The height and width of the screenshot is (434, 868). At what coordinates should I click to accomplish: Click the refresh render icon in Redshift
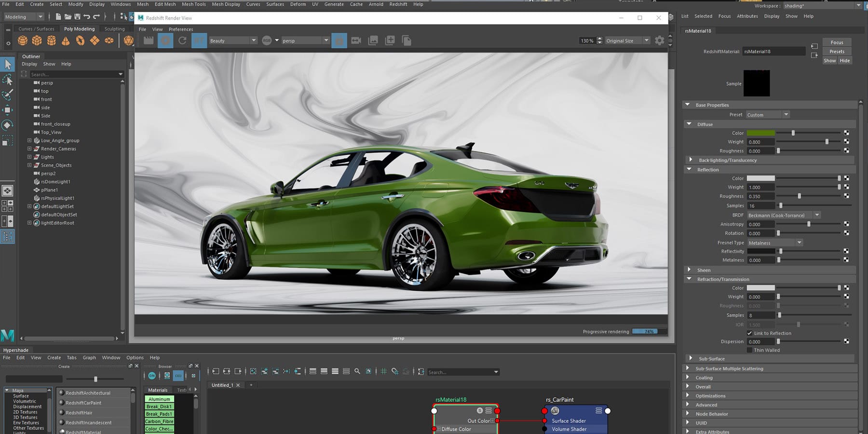(x=182, y=41)
